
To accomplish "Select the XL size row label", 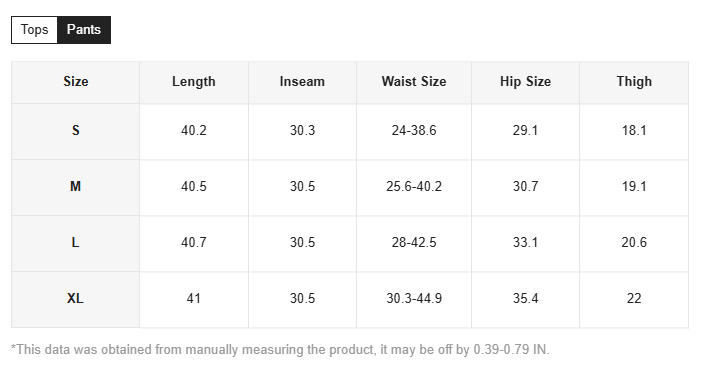I will pos(75,300).
